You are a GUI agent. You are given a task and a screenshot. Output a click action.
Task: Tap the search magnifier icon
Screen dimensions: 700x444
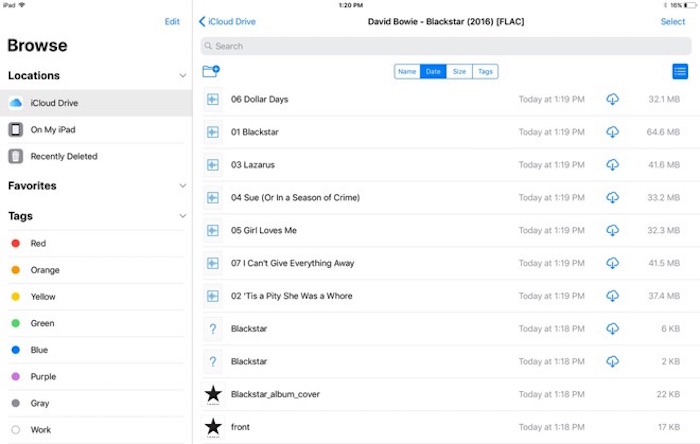[208, 46]
